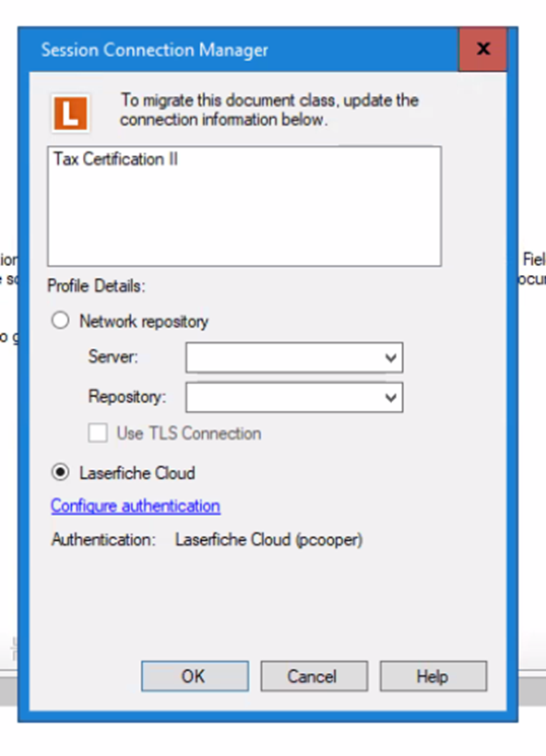Click the orange Laserfiche logo icon
The image size is (546, 756).
(70, 114)
